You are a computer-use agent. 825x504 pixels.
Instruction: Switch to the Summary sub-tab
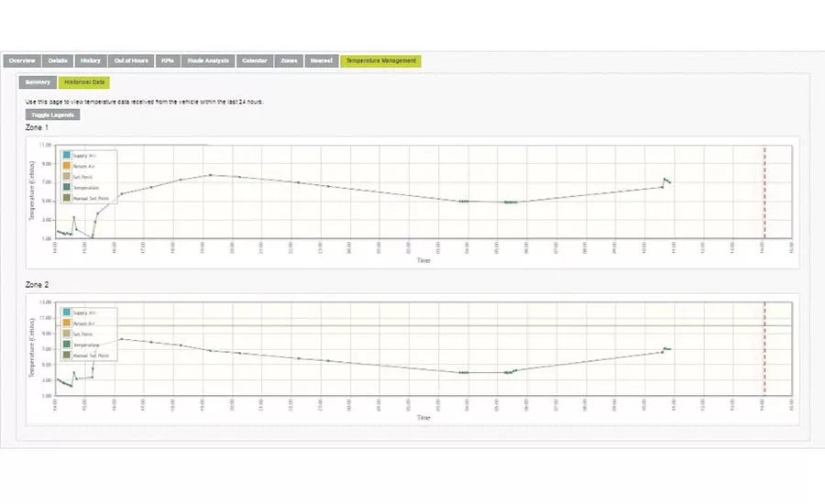(x=38, y=82)
